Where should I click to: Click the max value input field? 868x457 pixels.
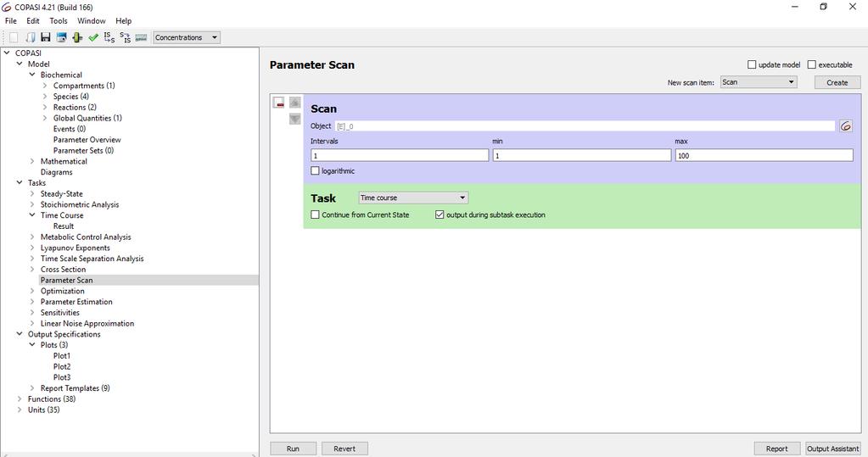pyautogui.click(x=764, y=155)
